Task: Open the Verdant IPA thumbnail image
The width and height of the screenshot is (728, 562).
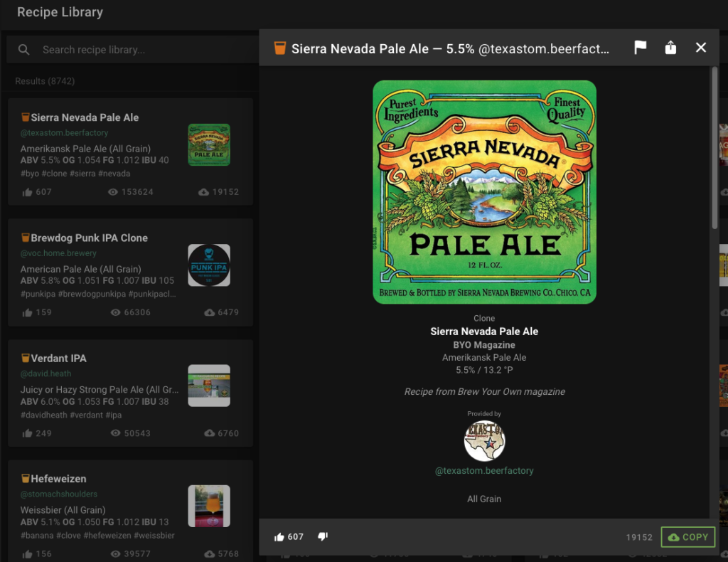Action: tap(209, 386)
